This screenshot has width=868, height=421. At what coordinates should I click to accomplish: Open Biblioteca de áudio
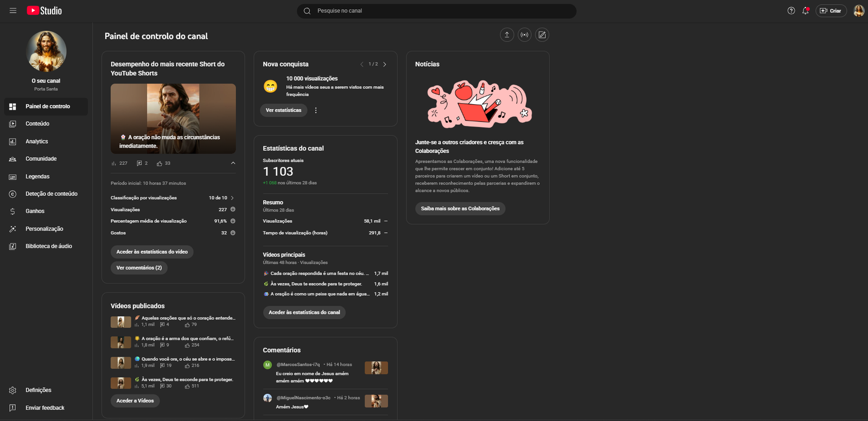pyautogui.click(x=46, y=246)
